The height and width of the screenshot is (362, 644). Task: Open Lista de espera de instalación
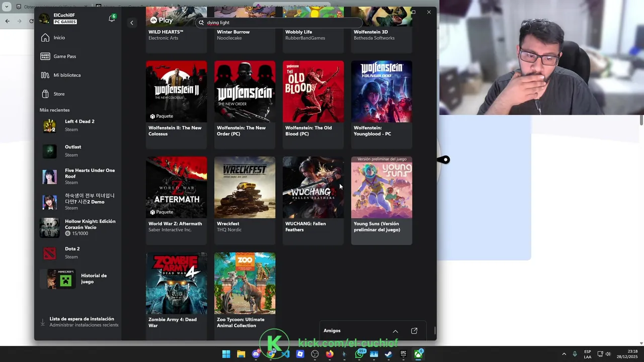(80, 322)
